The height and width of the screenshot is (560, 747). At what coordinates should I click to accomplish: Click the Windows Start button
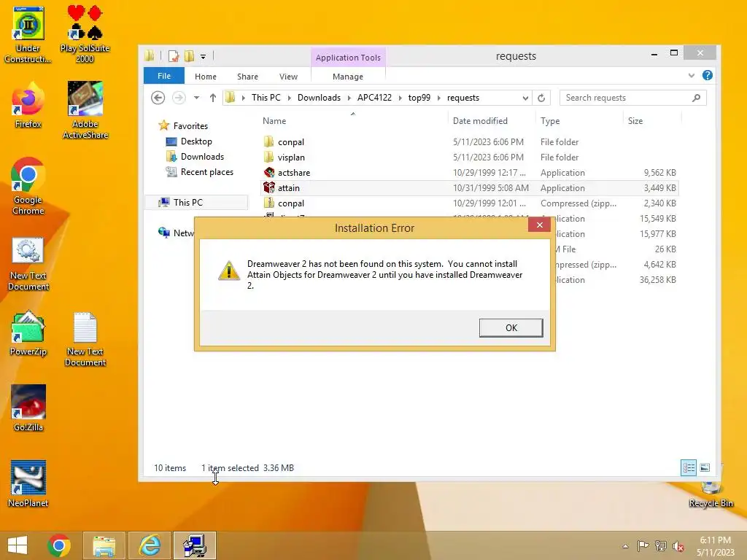coord(18,545)
